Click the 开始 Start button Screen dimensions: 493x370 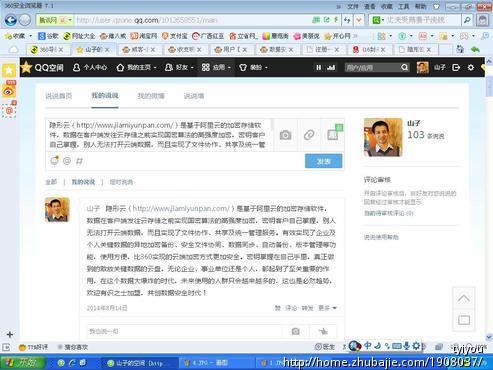click(x=23, y=362)
